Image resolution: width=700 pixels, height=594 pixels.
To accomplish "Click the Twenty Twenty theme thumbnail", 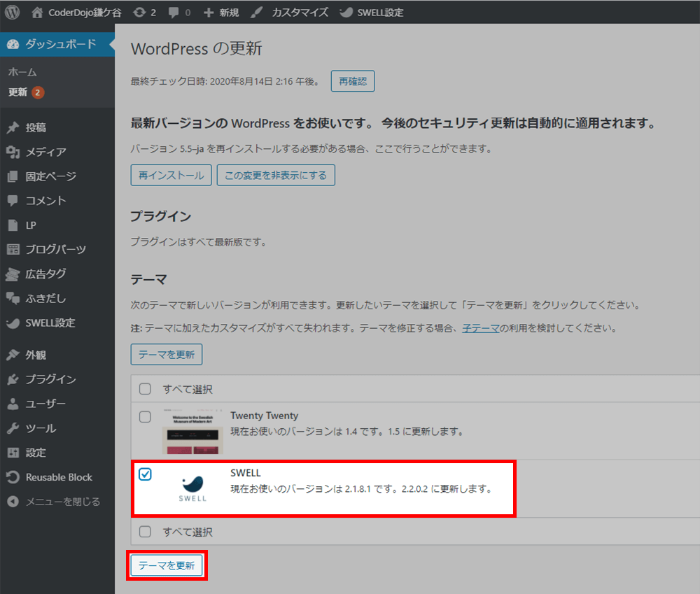I will pyautogui.click(x=193, y=431).
